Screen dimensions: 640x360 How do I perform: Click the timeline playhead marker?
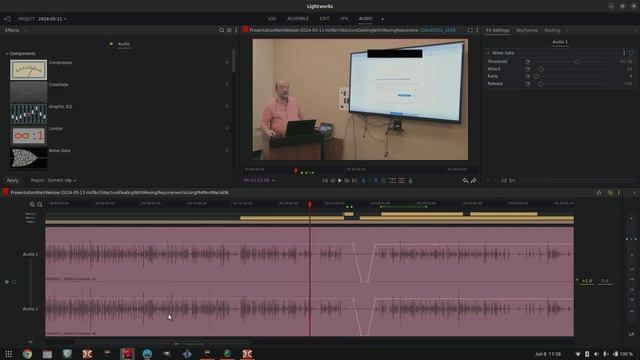point(310,204)
